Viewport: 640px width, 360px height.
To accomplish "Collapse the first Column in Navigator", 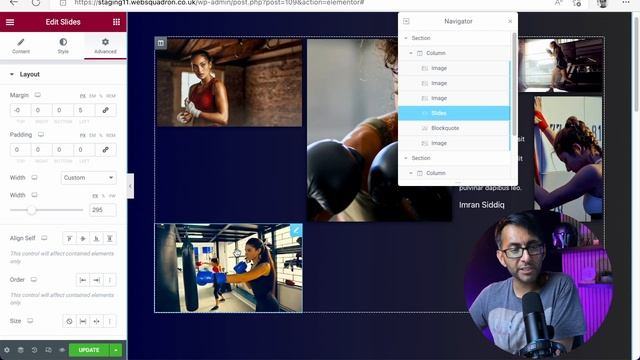I will 411,53.
